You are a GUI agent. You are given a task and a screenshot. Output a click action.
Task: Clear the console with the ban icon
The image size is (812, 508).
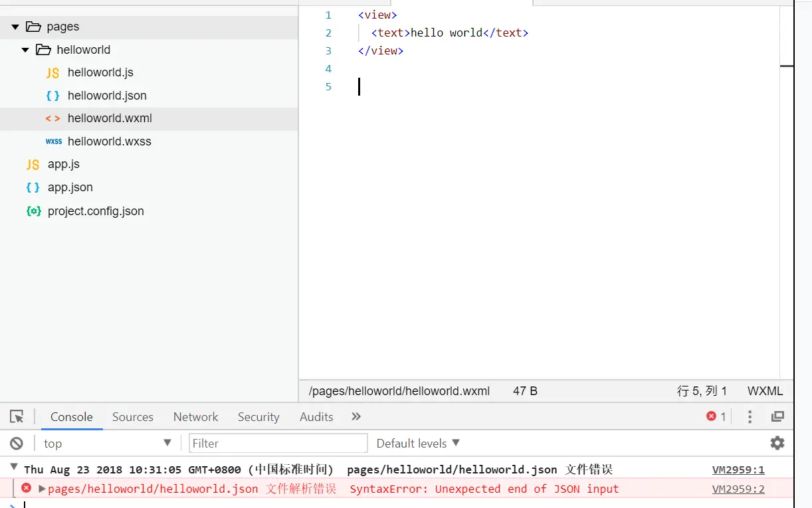click(17, 444)
